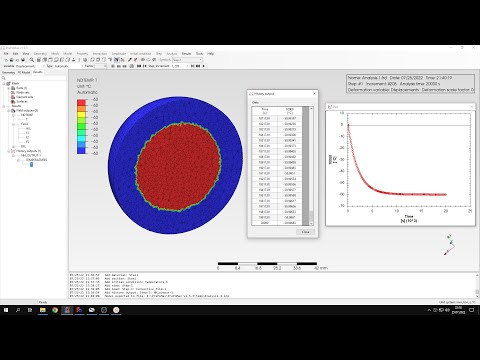The width and height of the screenshot is (480, 360).
Task: Open Chrome from the taskbar
Action: [x=55, y=310]
